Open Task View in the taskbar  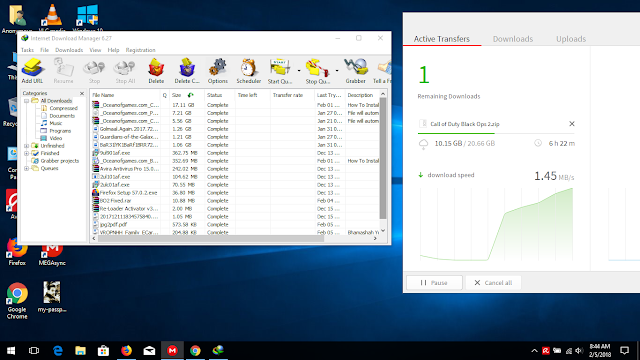point(34,351)
